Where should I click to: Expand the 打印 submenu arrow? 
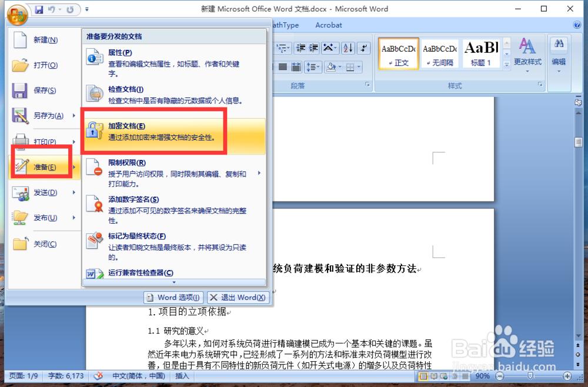[x=74, y=142]
